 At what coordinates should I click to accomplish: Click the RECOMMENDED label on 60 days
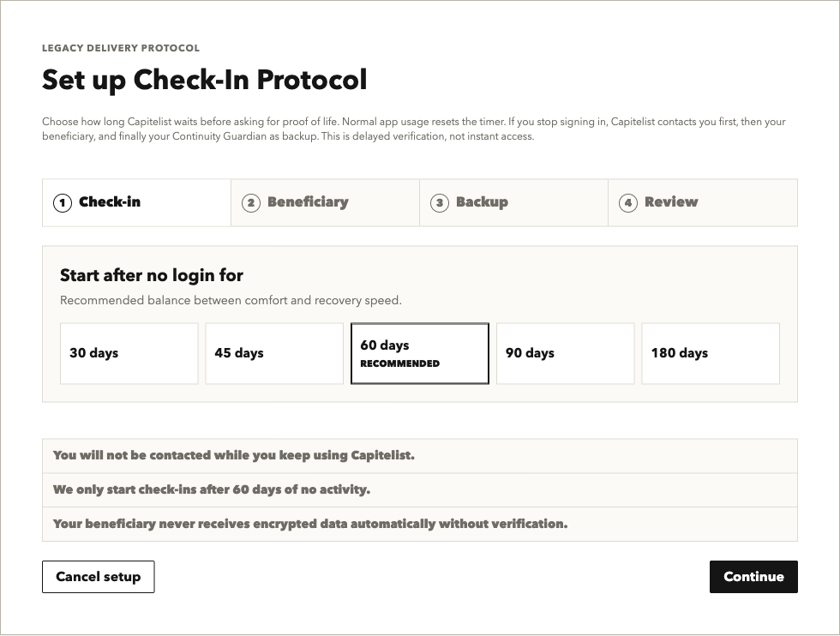pyautogui.click(x=399, y=363)
